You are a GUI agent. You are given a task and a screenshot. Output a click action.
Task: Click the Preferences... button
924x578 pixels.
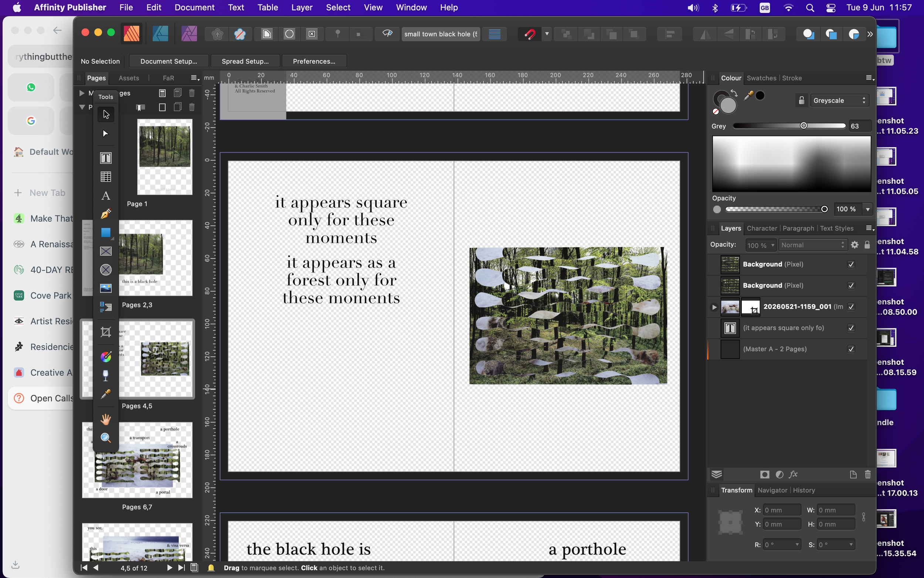(x=314, y=61)
